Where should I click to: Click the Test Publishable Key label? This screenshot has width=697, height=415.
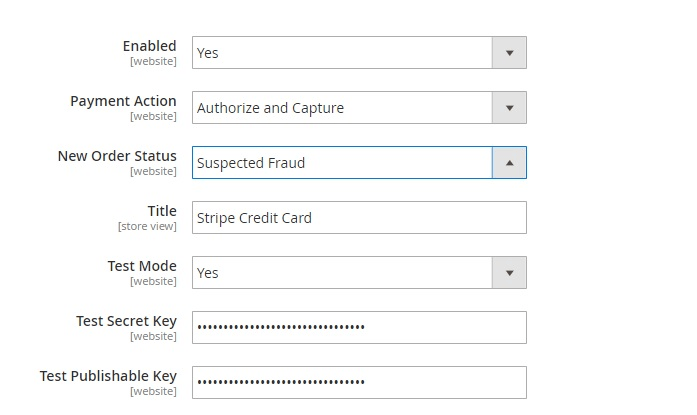108,376
